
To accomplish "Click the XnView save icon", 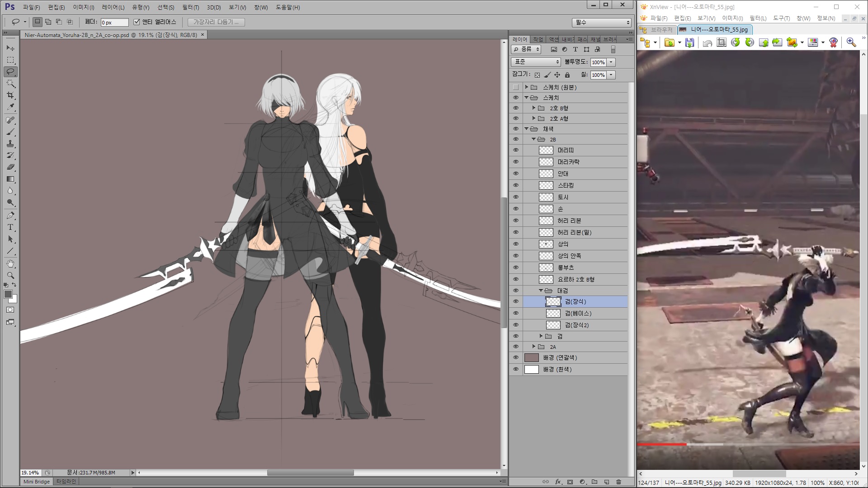I will (689, 42).
